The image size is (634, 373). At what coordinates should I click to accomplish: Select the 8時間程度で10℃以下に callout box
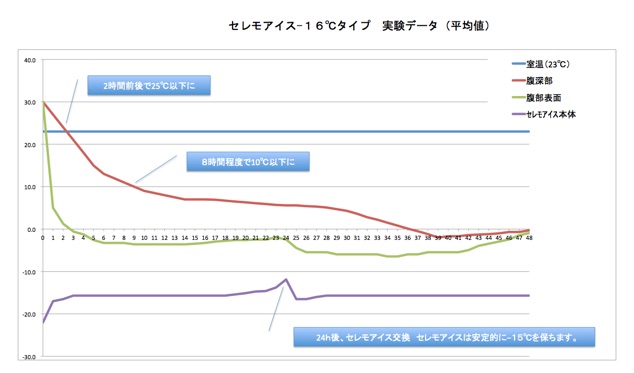(x=248, y=162)
